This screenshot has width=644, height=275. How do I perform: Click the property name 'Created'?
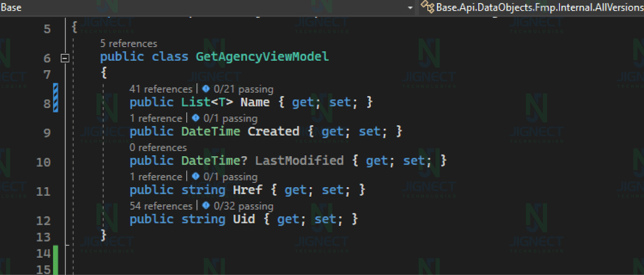coord(274,131)
